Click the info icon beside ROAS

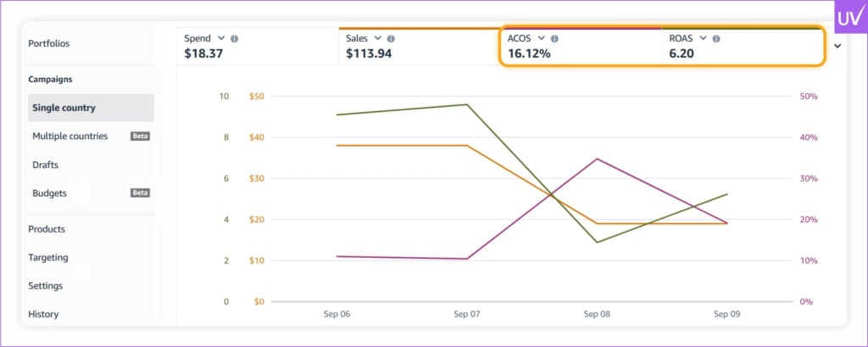[716, 39]
